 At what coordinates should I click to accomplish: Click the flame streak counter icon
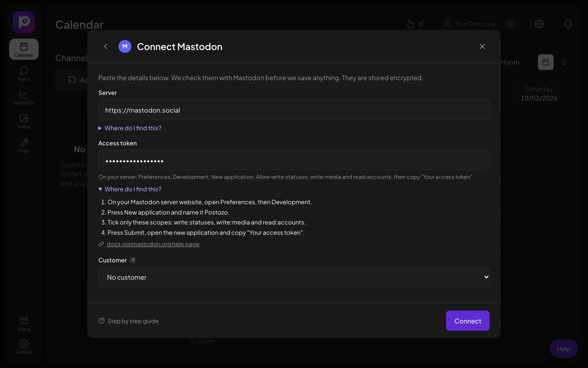[x=410, y=24]
